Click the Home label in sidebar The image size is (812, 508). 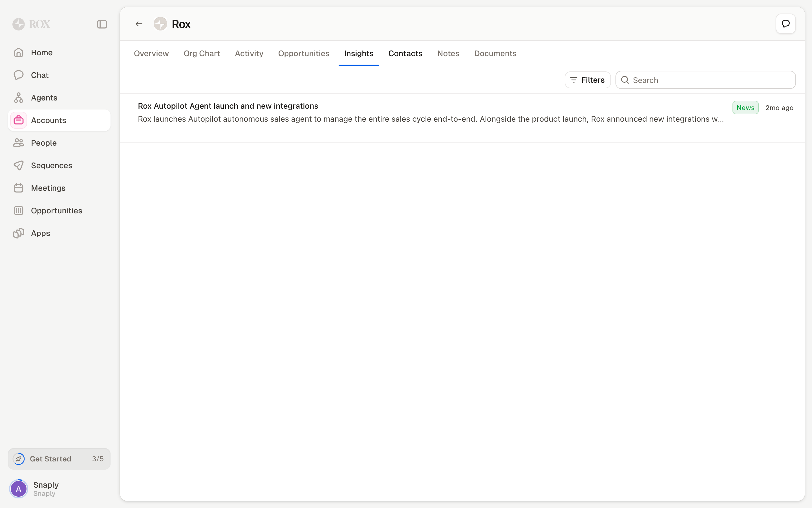coord(42,52)
